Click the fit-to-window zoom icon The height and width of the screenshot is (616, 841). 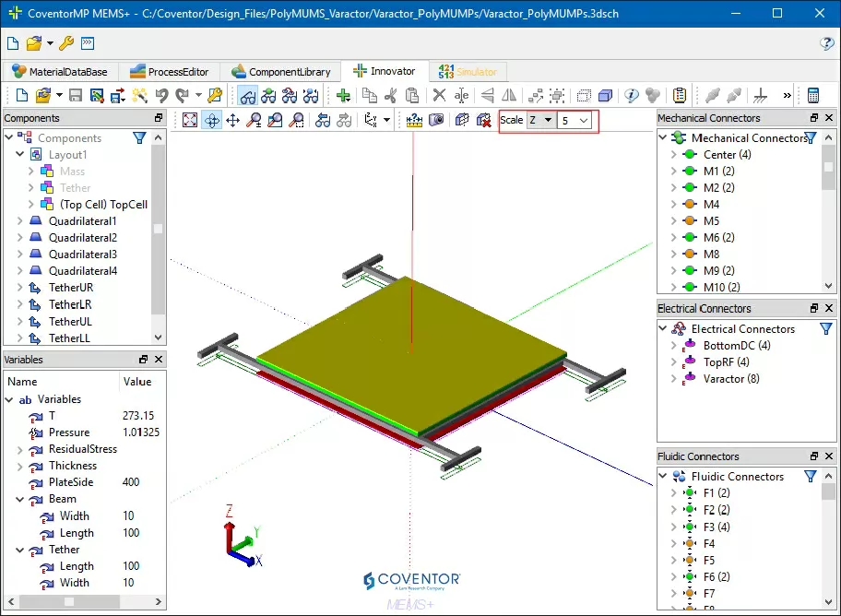tap(190, 120)
